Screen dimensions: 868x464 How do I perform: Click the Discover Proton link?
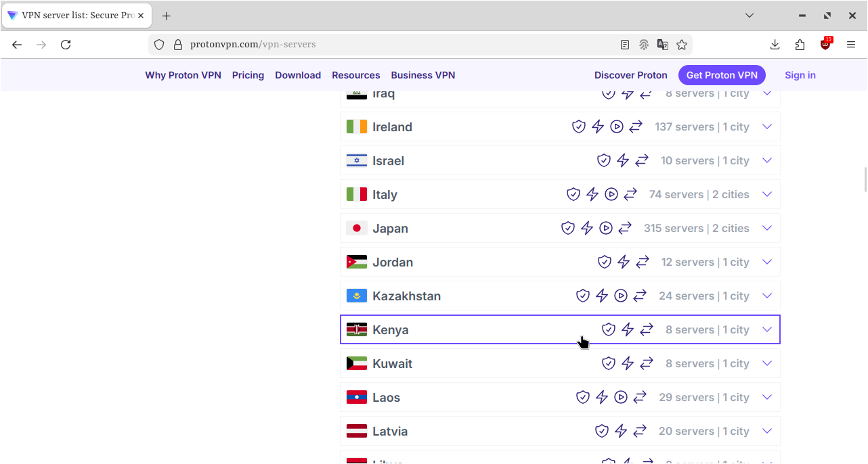pyautogui.click(x=631, y=75)
